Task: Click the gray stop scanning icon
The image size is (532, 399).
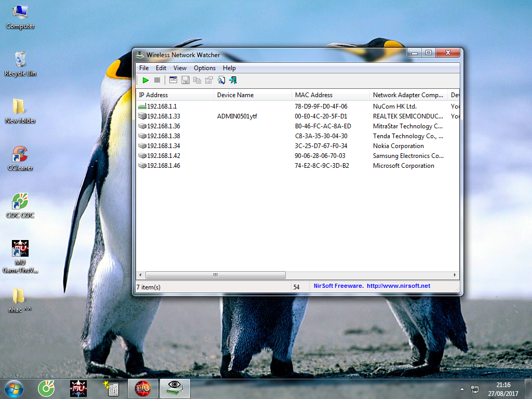Action: click(x=157, y=81)
